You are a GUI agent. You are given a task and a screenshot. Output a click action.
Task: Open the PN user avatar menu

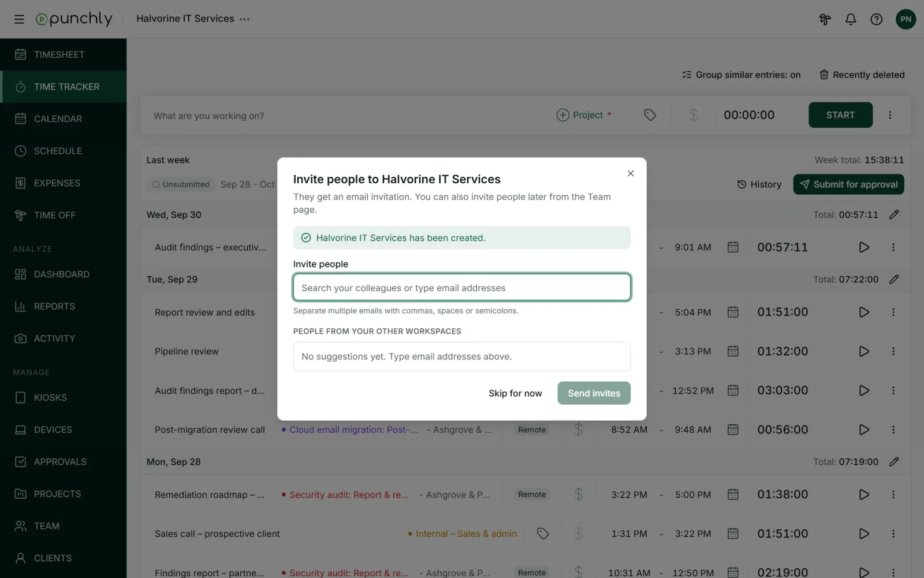click(x=906, y=19)
